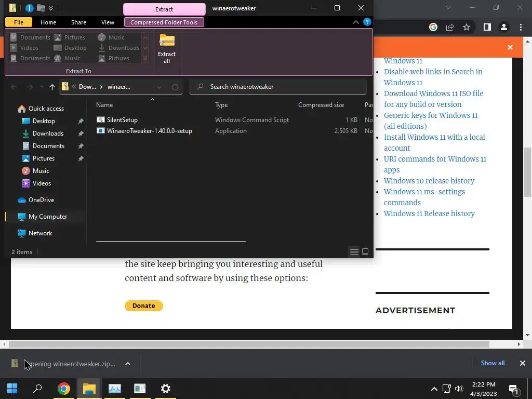Viewport: 532px width, 399px height.
Task: Open Windows 11 Release history link
Action: pos(429,214)
